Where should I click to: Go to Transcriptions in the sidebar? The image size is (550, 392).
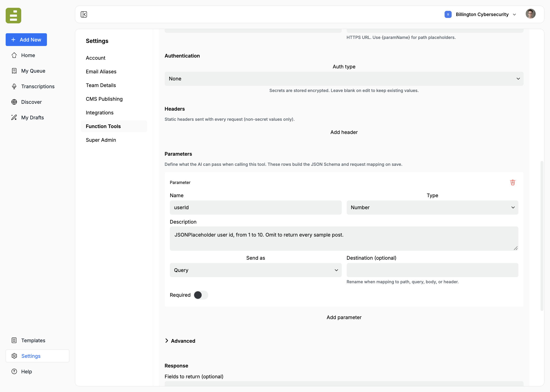(x=37, y=86)
